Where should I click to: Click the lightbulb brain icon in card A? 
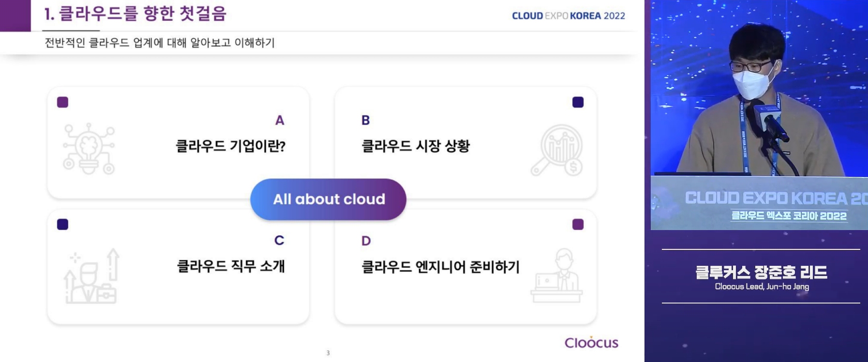(89, 148)
